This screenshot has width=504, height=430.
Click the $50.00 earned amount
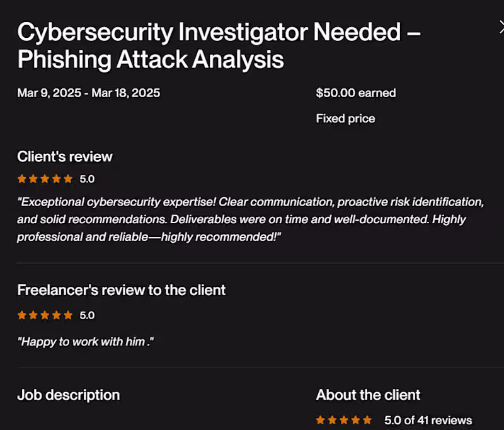click(x=356, y=93)
